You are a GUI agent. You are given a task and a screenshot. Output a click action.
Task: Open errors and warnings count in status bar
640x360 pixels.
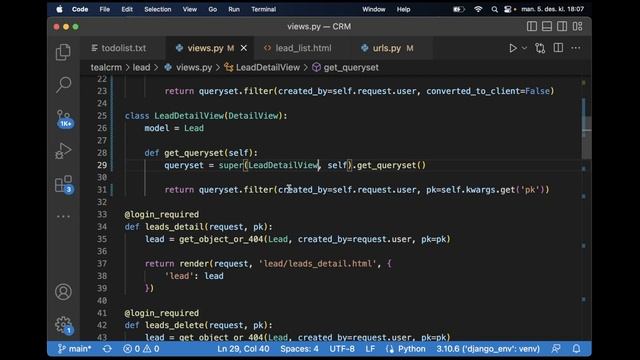tap(141, 349)
